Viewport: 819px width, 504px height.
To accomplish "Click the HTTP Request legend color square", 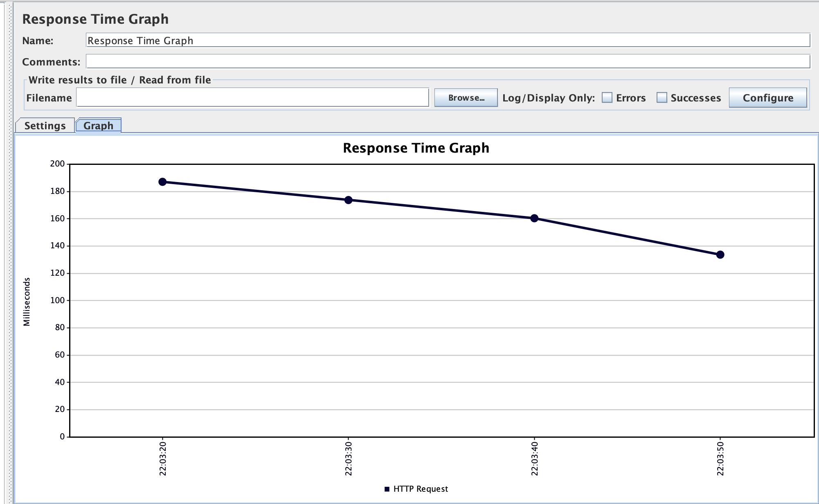I will pos(387,489).
